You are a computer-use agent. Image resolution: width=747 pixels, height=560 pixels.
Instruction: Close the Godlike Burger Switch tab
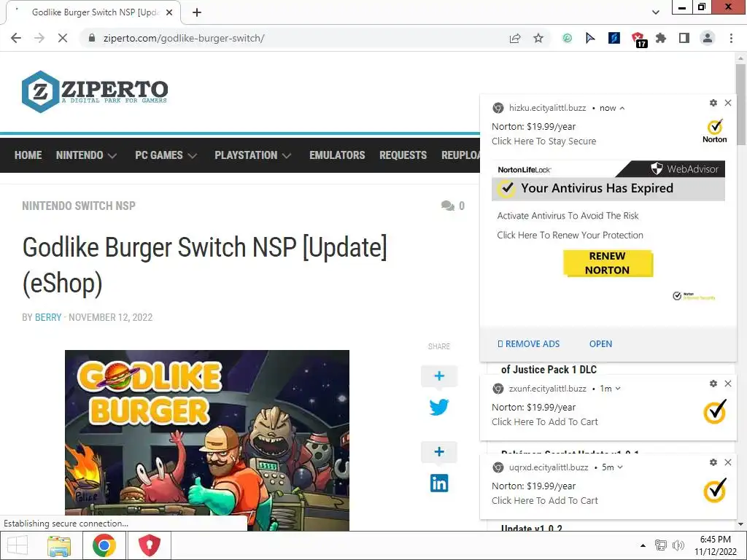tap(169, 12)
